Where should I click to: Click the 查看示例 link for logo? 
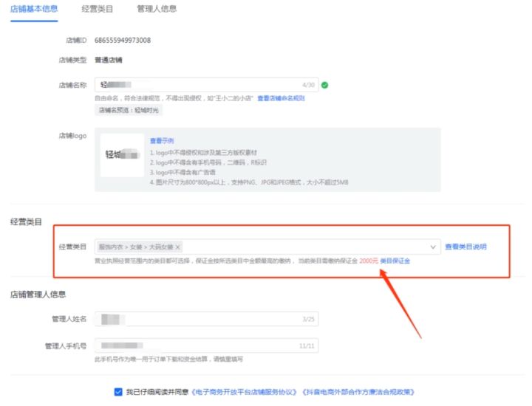point(161,140)
